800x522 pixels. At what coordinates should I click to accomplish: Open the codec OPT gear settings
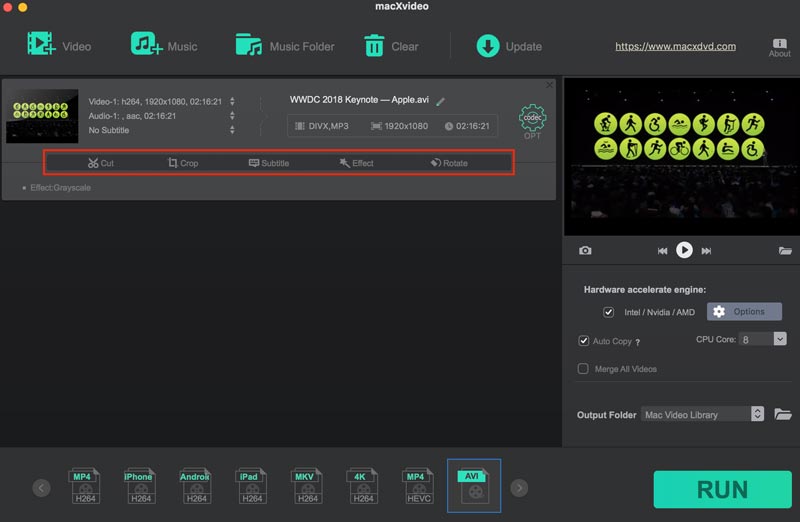coord(532,121)
